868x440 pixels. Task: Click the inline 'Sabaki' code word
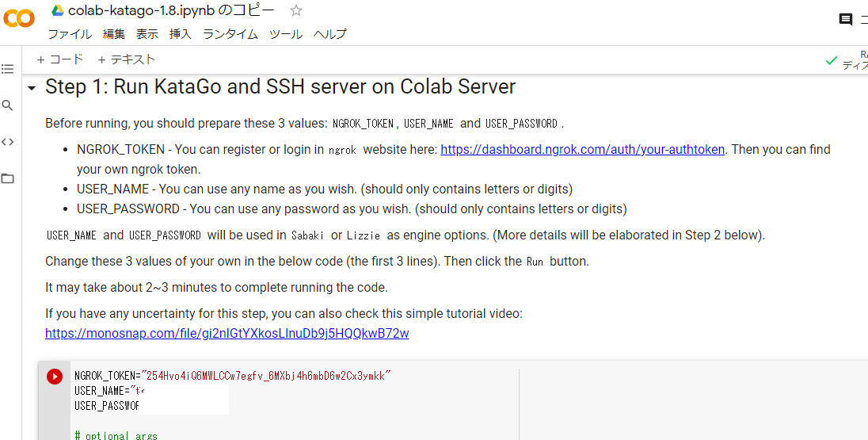309,235
